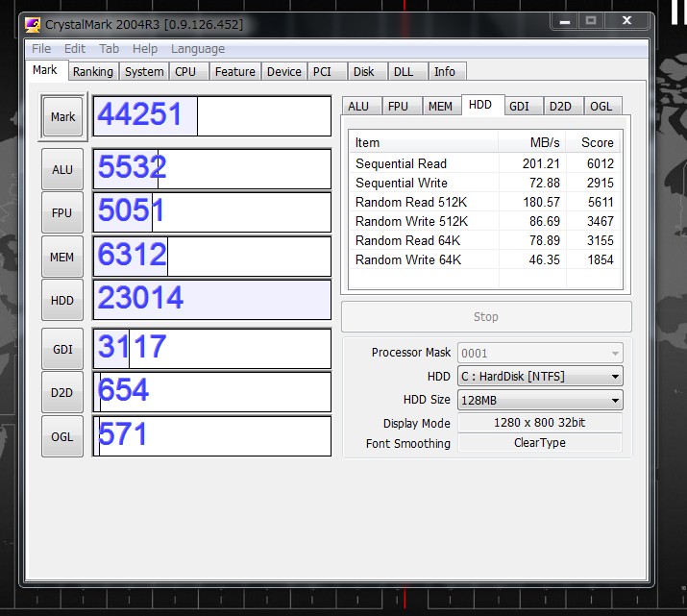The image size is (687, 616).
Task: Show MEM results detail tab
Action: click(x=440, y=107)
